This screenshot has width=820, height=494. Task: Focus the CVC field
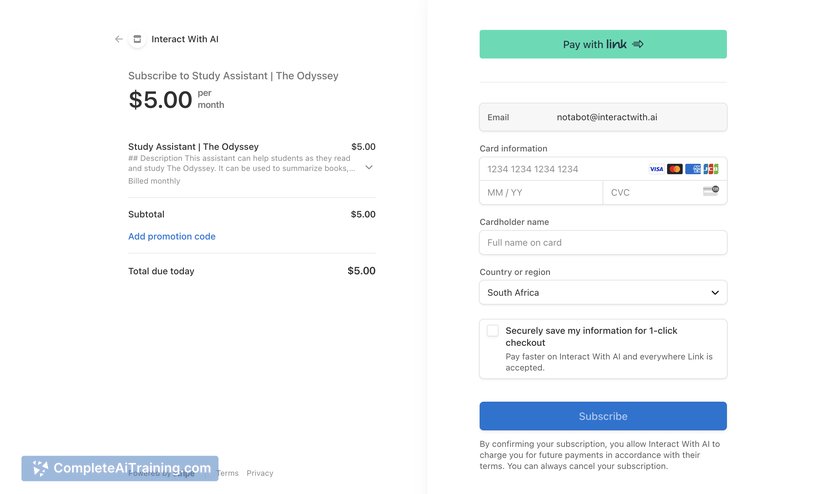tap(665, 192)
